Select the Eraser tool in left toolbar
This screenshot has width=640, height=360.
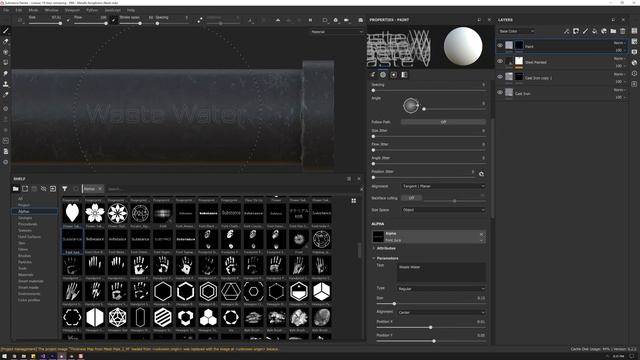6,41
